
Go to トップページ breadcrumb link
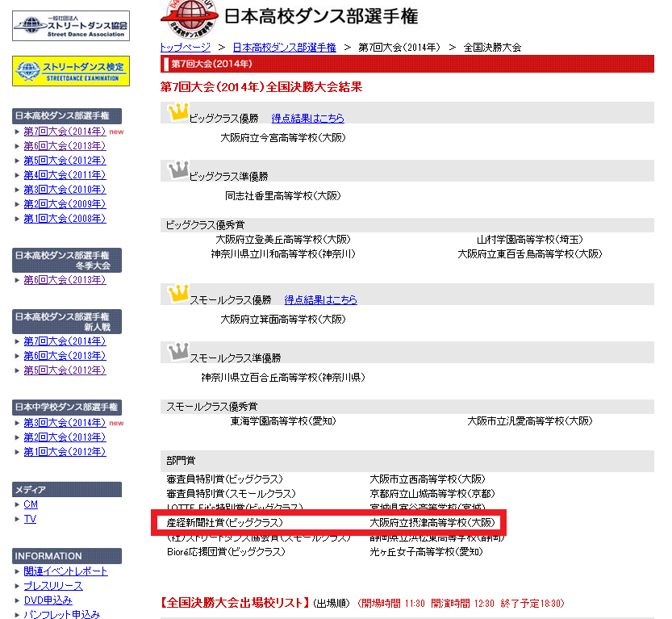[186, 47]
